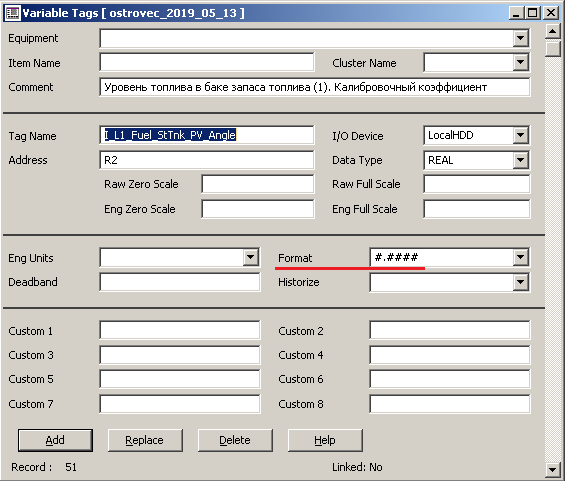Viewport: 565px width, 481px height.
Task: Click the Replace button
Action: click(145, 440)
